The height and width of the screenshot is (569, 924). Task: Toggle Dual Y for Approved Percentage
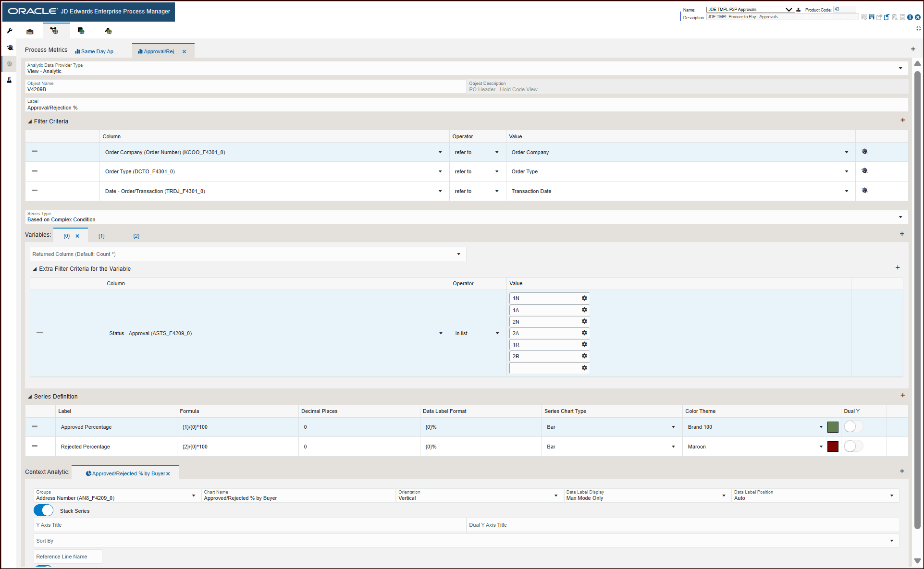click(x=853, y=427)
